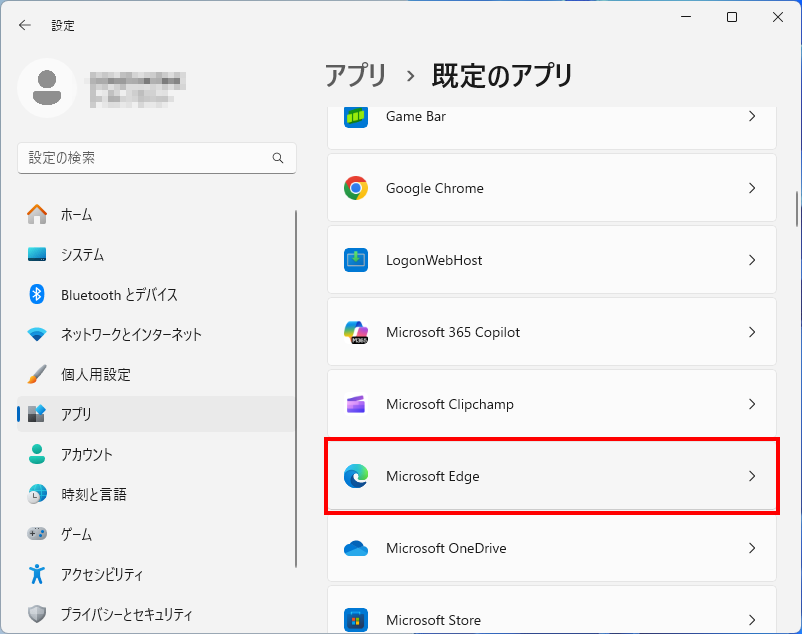Select 時刻と言語 in sidebar
This screenshot has width=802, height=634.
[x=156, y=494]
